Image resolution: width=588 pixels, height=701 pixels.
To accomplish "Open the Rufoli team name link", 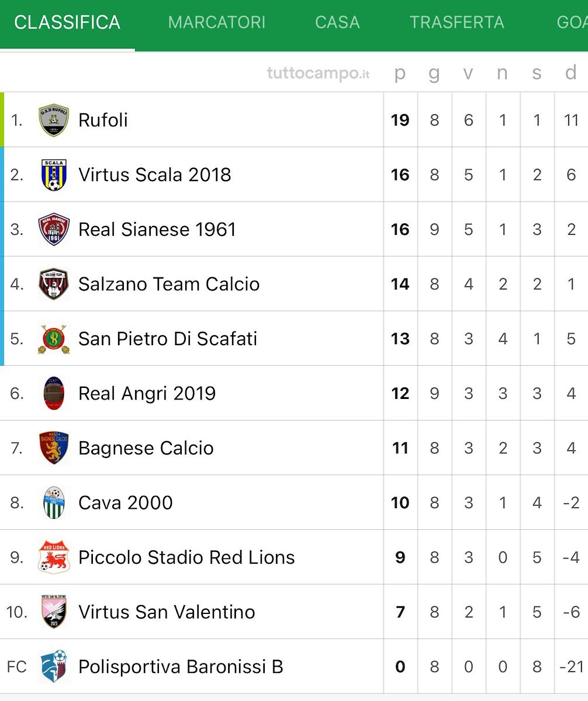I will 103,120.
